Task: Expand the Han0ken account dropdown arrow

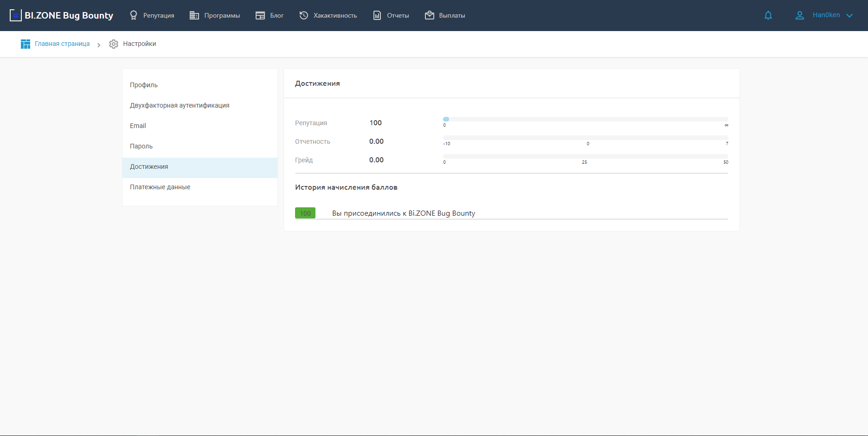Action: 849,15
